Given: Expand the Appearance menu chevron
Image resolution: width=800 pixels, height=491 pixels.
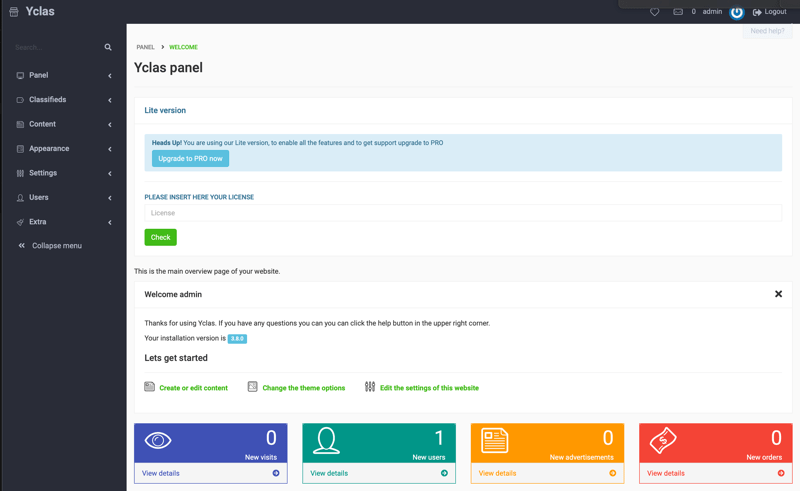Looking at the screenshot, I should pyautogui.click(x=110, y=149).
